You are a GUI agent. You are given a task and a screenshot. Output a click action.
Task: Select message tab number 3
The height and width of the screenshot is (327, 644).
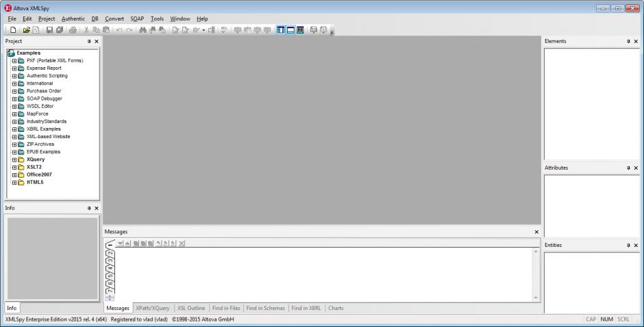click(x=110, y=261)
